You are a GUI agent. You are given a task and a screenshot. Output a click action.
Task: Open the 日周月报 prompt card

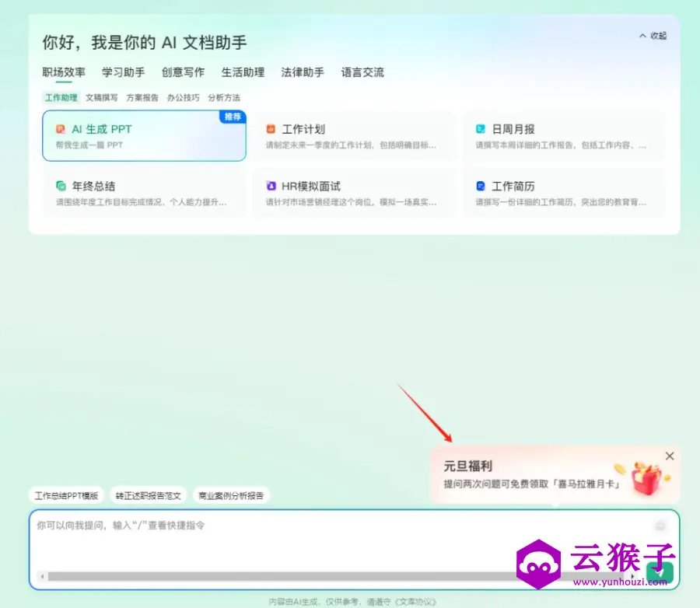pos(565,136)
